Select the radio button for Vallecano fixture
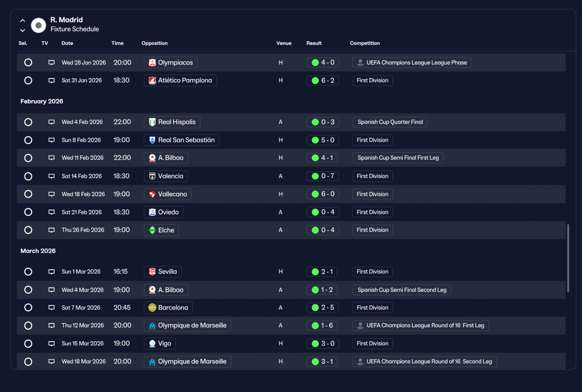 (x=28, y=194)
